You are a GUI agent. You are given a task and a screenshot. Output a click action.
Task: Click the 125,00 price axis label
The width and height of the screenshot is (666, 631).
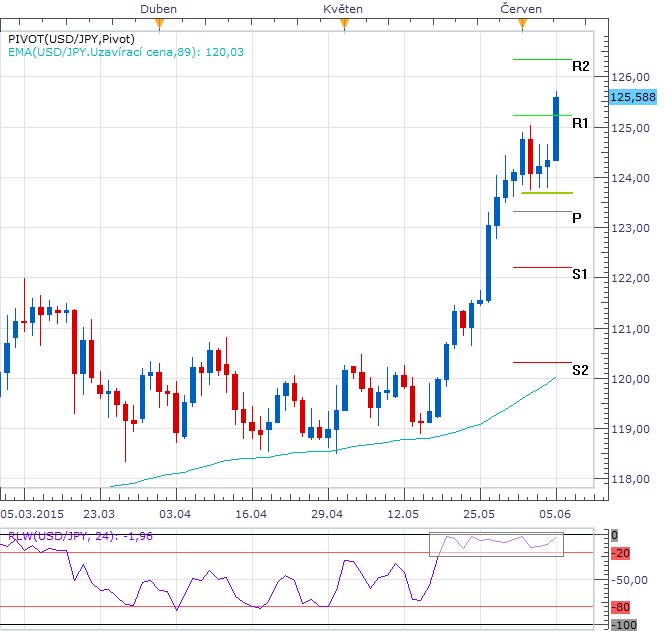[x=630, y=128]
